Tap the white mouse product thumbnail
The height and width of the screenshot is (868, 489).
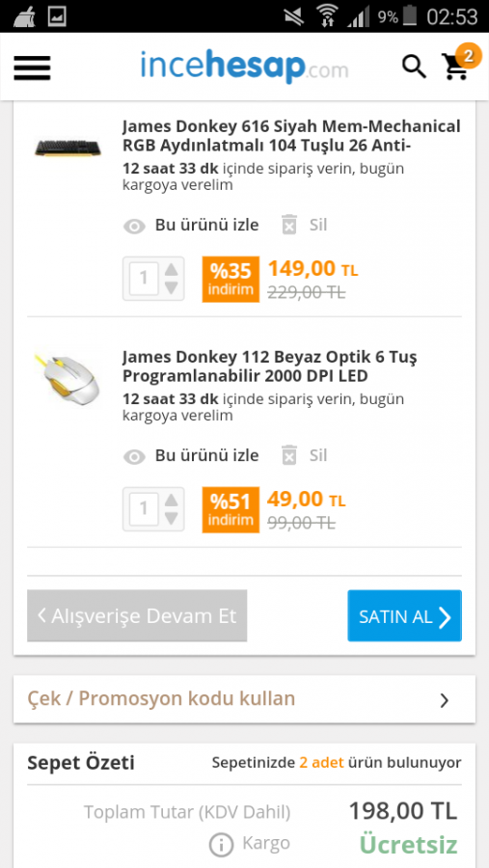pos(67,377)
